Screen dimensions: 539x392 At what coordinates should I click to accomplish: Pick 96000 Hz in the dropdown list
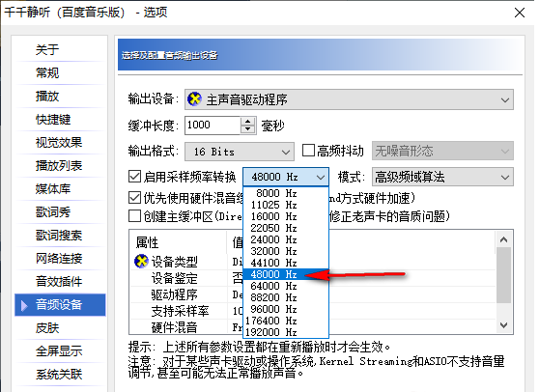[286, 309]
